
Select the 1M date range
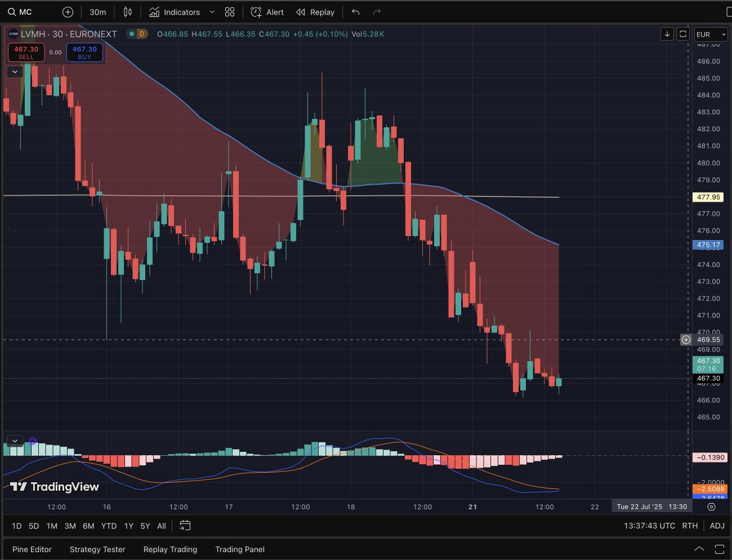(52, 526)
